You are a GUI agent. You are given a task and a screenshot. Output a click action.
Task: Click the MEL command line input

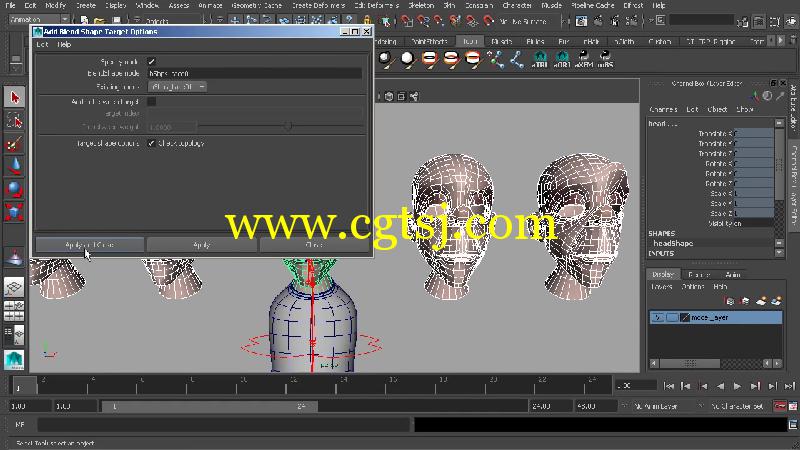224,424
